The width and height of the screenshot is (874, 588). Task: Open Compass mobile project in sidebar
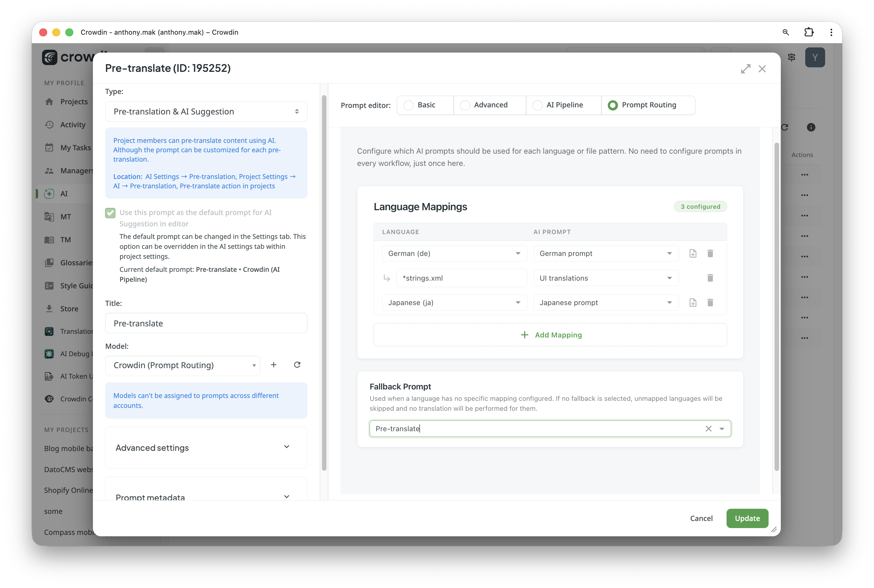coord(68,532)
